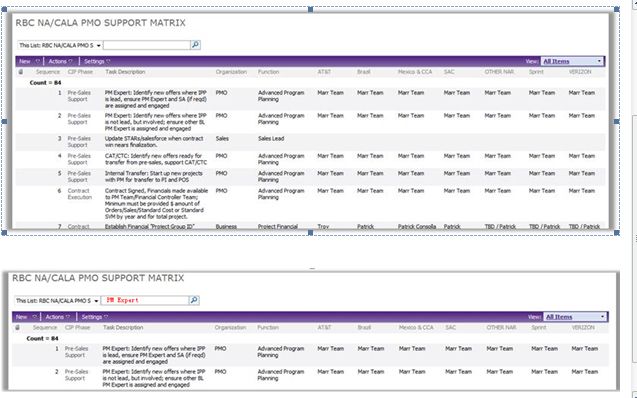
Task: Click 'OTHER NAR' header in the upper list
Action: click(499, 72)
